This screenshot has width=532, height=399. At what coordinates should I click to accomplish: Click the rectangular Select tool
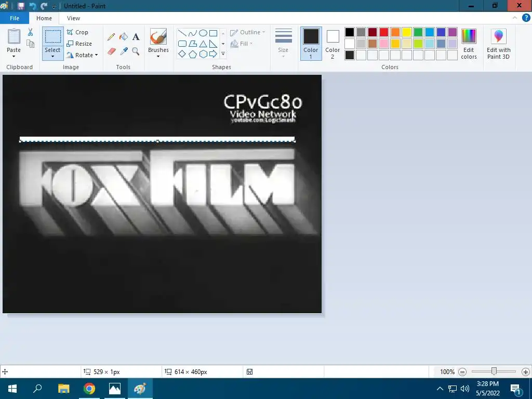53,36
